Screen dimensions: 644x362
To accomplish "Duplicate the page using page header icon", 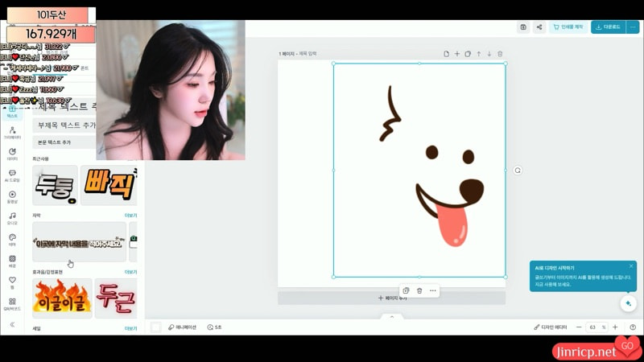I will coord(468,54).
